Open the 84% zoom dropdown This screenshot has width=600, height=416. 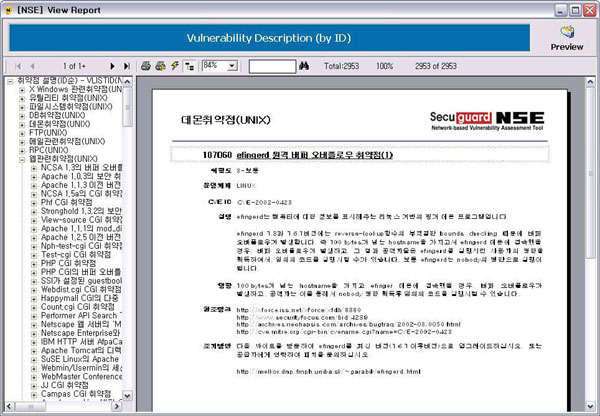coord(231,65)
